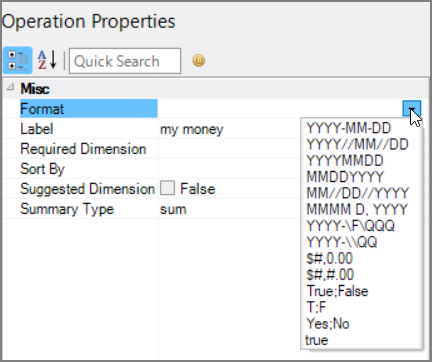Viewport: 432px width, 362px height.
Task: Sort properties alphabetically with A-Z icon
Action: pos(47,60)
